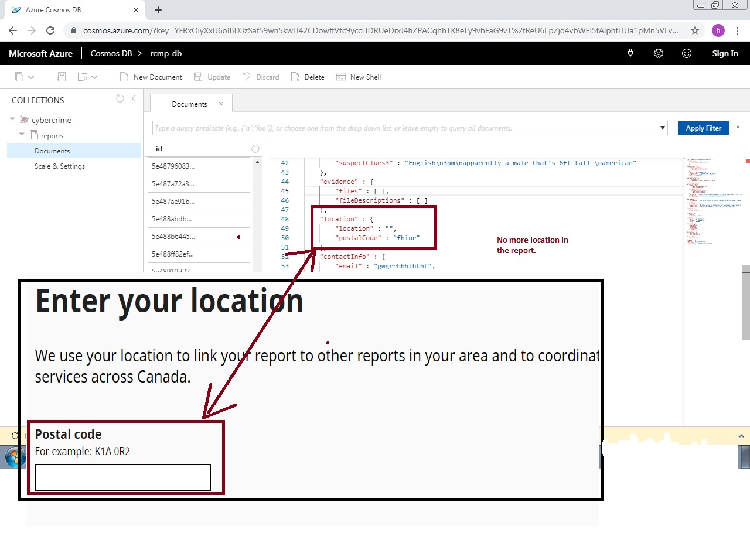
Task: Bookmark this page with the star icon
Action: click(695, 30)
